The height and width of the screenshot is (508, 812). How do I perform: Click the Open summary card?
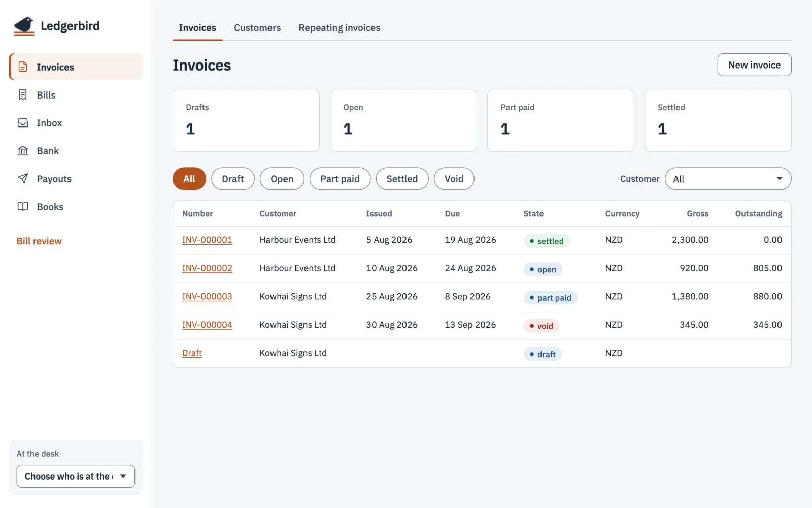click(x=403, y=120)
